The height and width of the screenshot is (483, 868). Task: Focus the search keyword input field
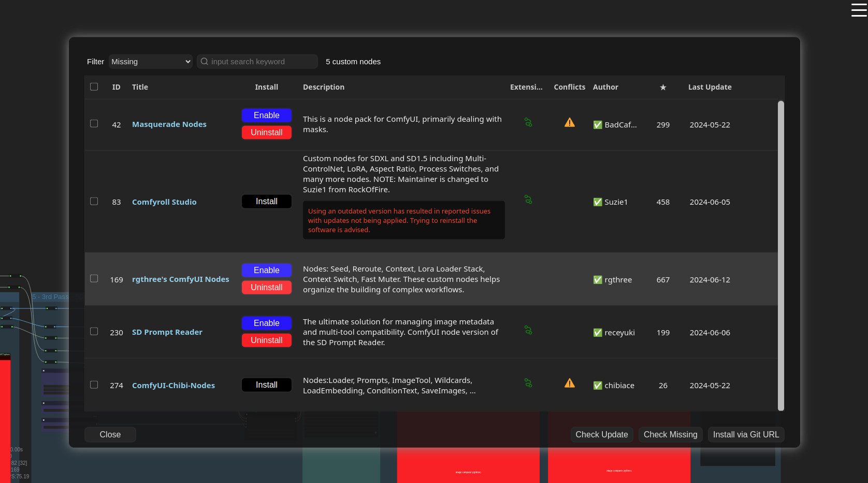(262, 62)
